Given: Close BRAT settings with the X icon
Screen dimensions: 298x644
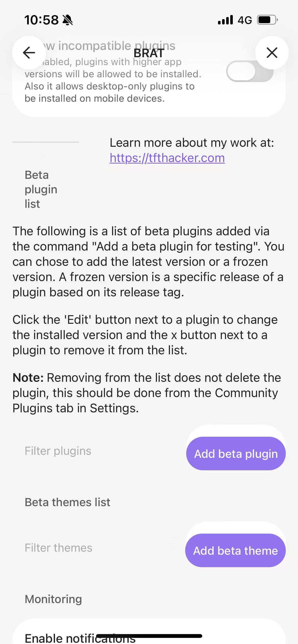Looking at the screenshot, I should coord(272,53).
